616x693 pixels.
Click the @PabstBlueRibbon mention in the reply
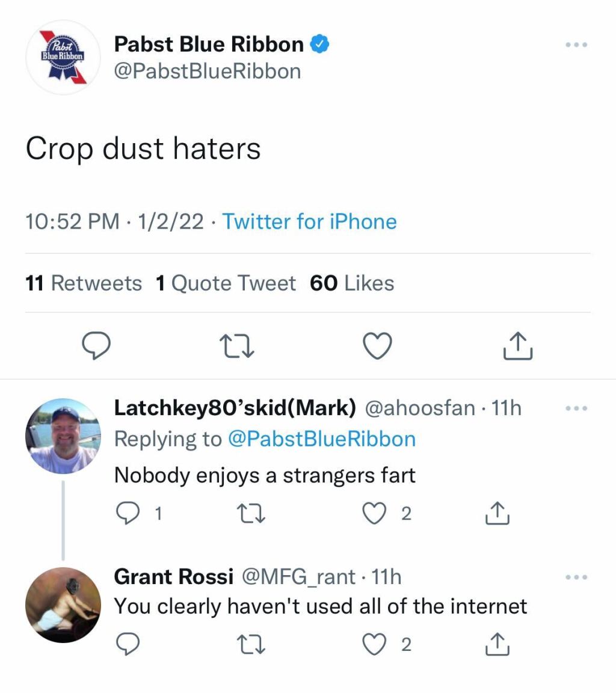point(322,439)
